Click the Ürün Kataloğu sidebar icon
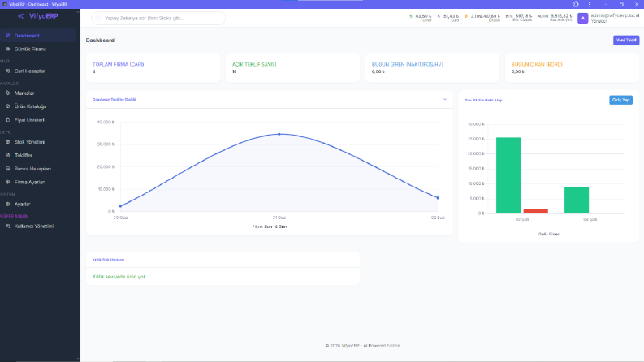 click(8, 106)
